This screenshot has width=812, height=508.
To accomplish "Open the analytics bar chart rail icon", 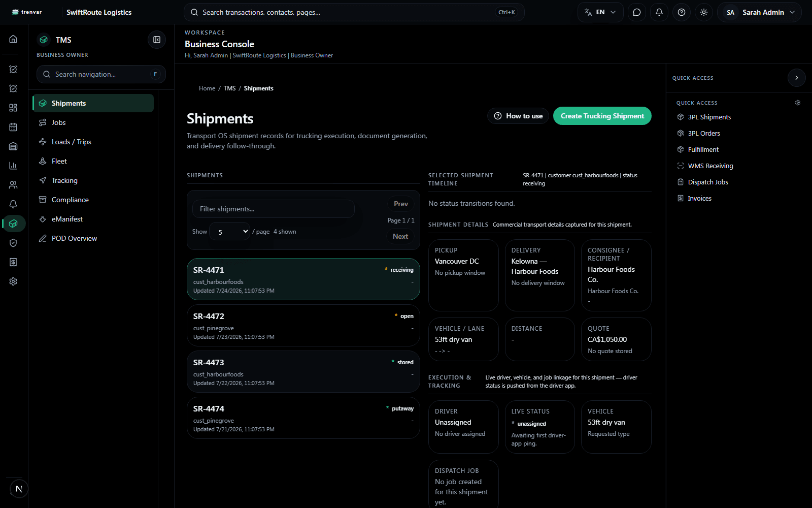I will pyautogui.click(x=13, y=166).
